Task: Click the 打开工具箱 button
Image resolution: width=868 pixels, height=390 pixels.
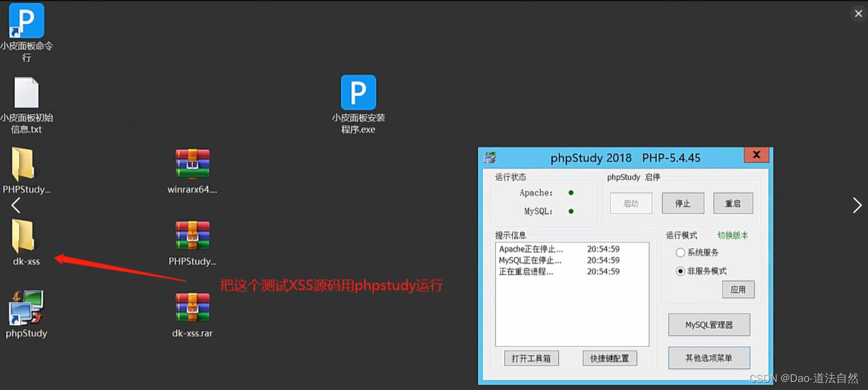Action: 531,358
